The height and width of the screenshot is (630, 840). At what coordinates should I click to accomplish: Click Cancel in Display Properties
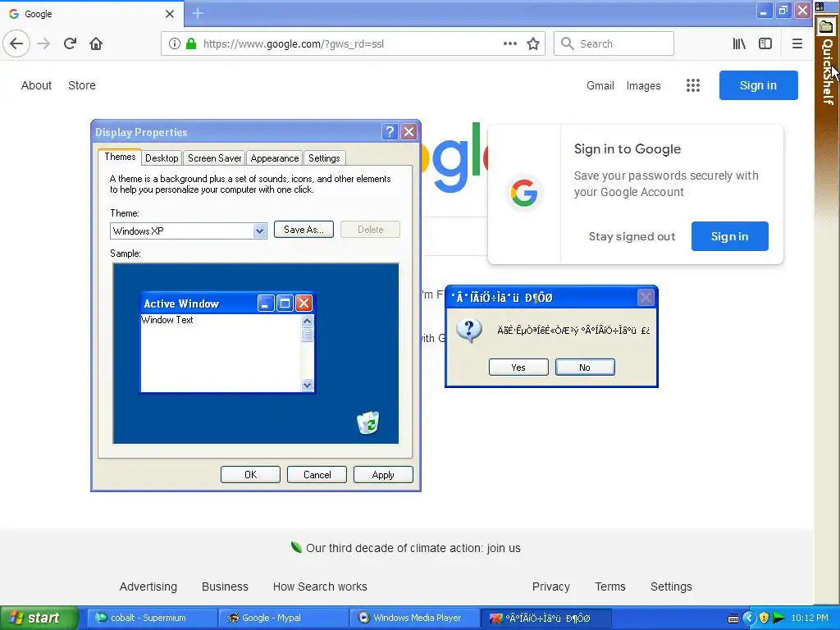point(317,475)
